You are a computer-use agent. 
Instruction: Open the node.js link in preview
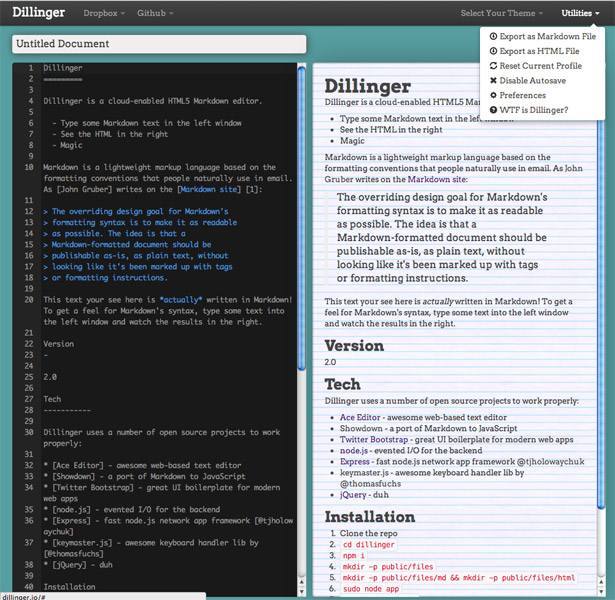[x=354, y=451]
